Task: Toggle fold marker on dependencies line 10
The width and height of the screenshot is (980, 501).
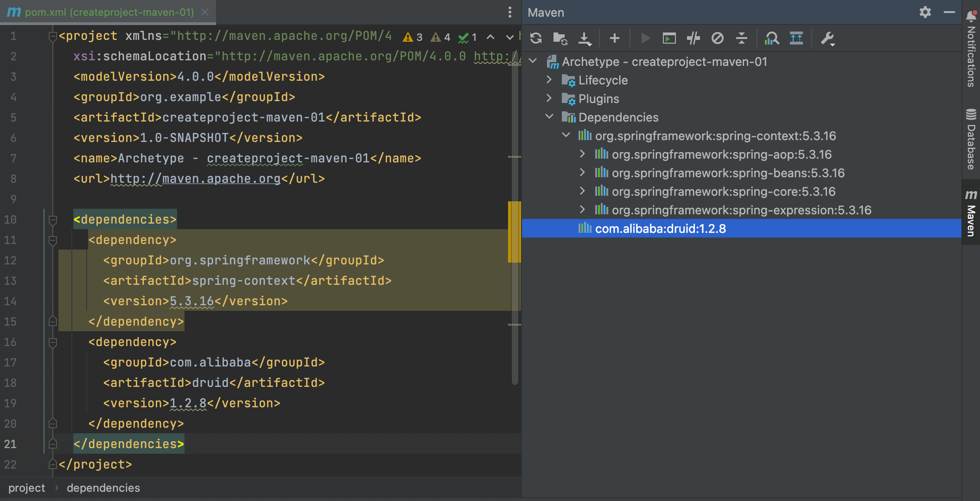Action: tap(53, 219)
